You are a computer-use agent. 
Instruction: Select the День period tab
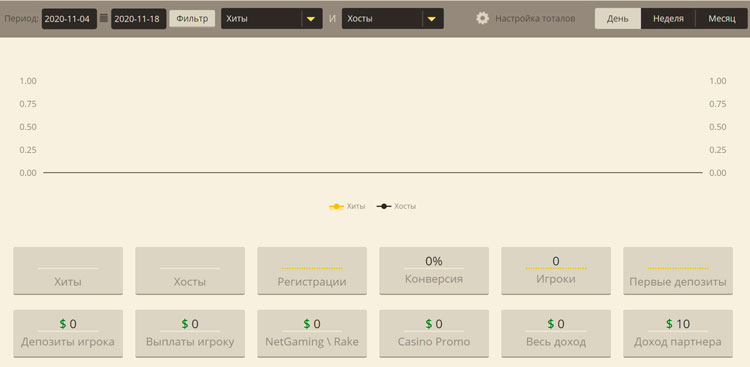coord(618,19)
